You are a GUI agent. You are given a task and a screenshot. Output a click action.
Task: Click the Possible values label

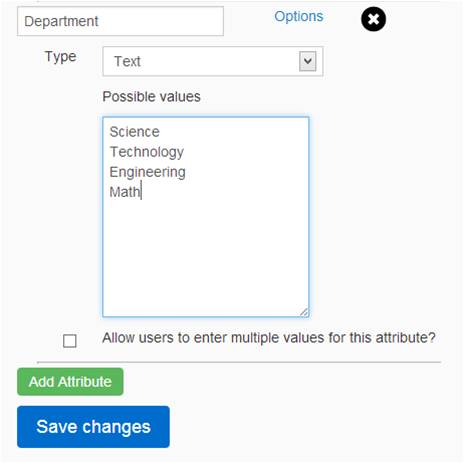pos(151,97)
